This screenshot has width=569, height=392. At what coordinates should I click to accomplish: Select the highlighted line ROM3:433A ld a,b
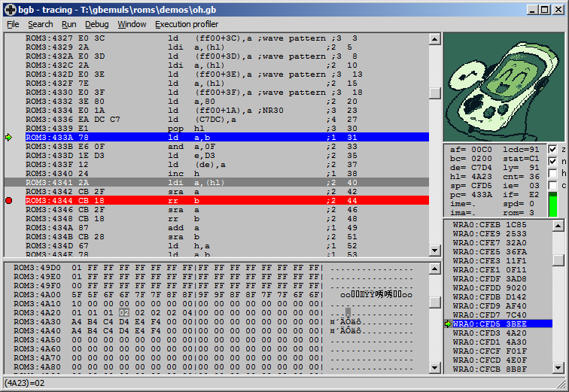pos(227,138)
